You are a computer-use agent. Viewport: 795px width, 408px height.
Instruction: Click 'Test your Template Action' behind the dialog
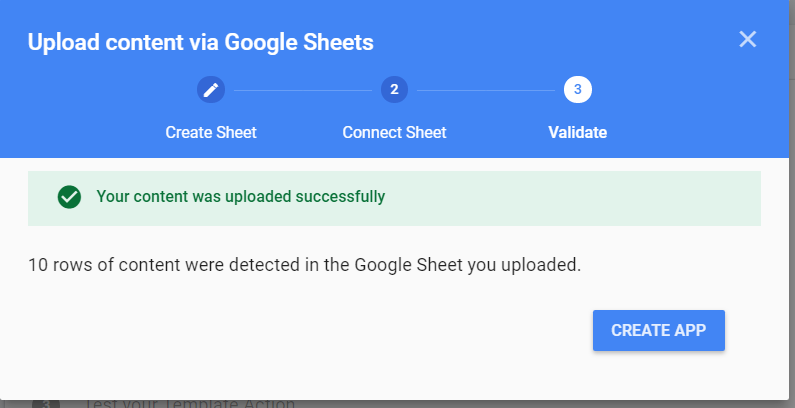(x=189, y=403)
